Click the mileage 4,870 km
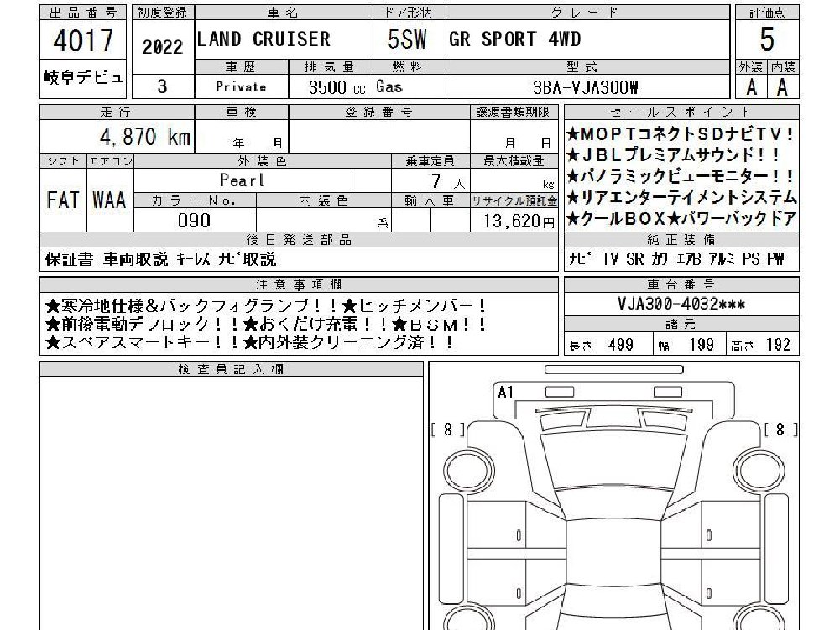Screen dimensions: 840x630 click(x=144, y=137)
